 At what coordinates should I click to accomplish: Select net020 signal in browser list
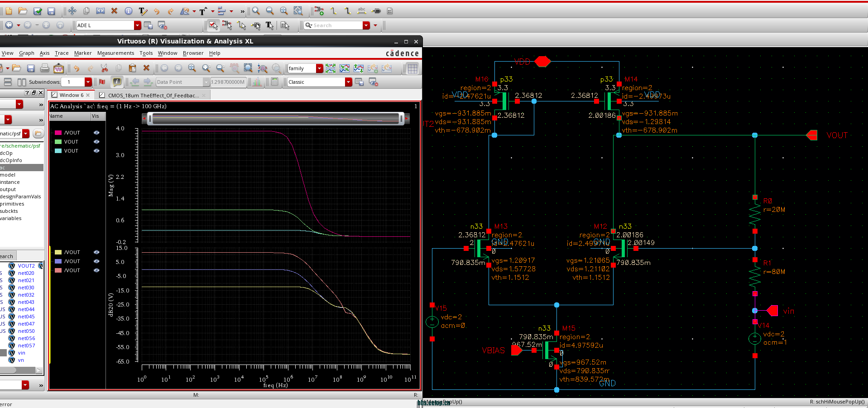(26, 273)
